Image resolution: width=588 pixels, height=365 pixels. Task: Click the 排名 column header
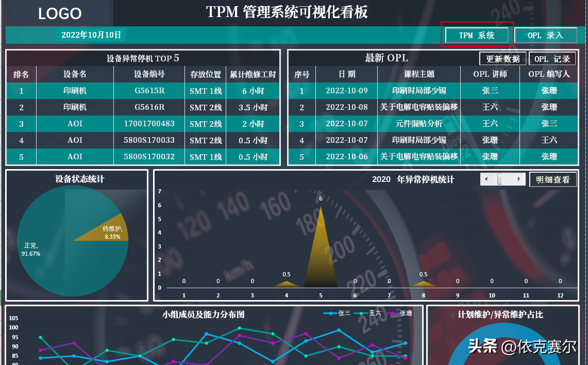(x=21, y=74)
